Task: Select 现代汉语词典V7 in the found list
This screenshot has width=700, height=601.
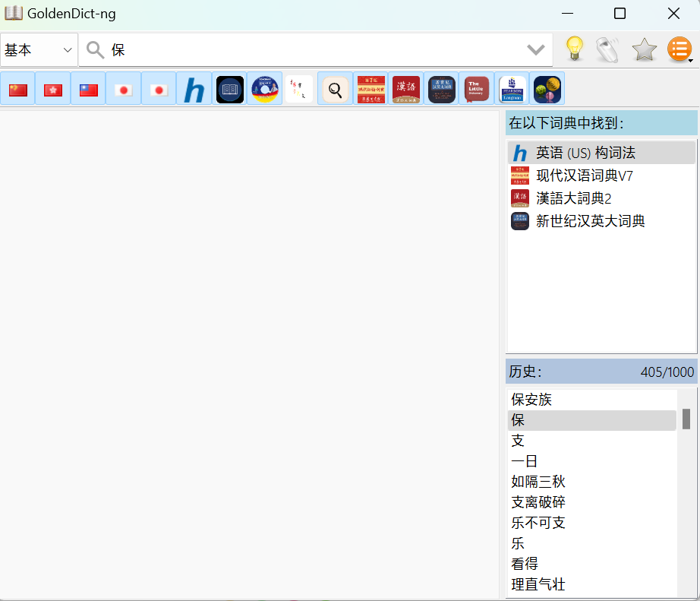Action: (601, 176)
